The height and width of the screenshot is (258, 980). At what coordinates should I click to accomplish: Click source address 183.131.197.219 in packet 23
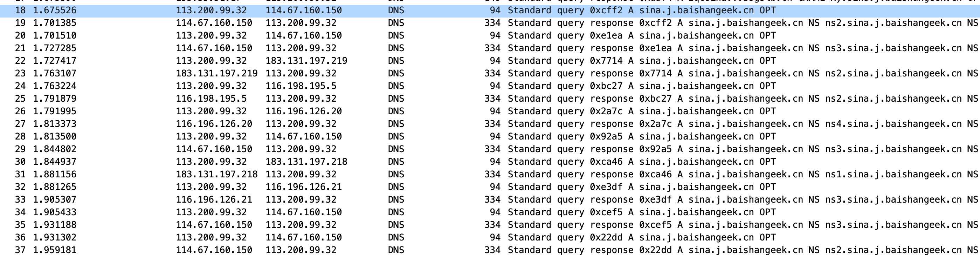point(216,74)
